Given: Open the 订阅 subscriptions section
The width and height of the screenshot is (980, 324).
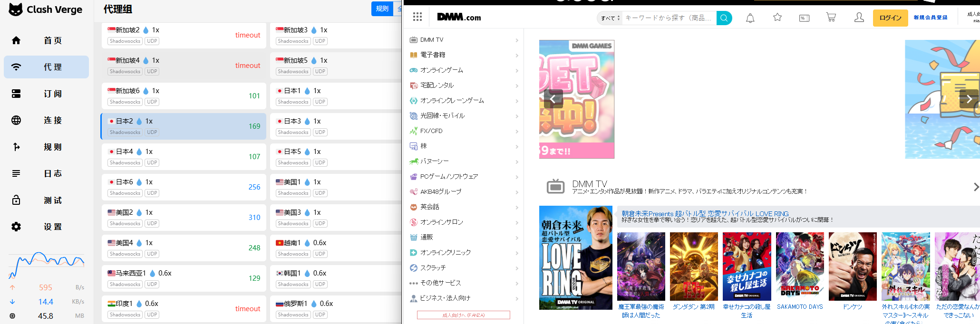Looking at the screenshot, I should tap(46, 94).
